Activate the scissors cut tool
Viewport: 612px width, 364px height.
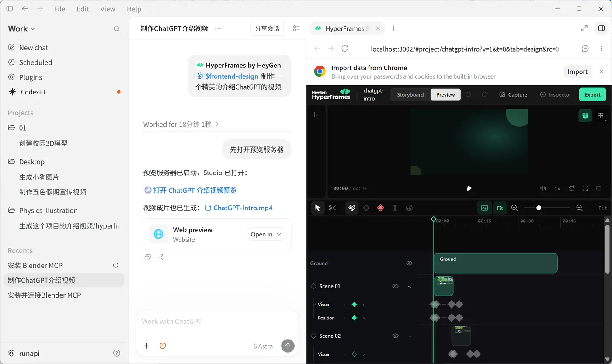coord(333,208)
